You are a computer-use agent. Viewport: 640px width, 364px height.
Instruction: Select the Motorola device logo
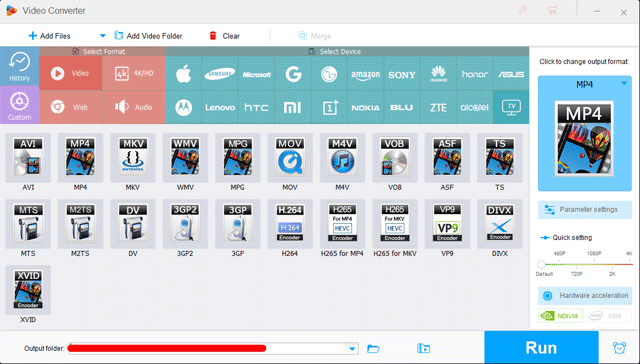183,107
